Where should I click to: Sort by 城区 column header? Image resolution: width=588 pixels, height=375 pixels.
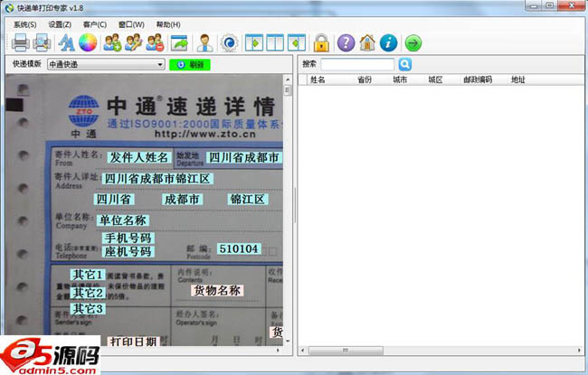435,80
